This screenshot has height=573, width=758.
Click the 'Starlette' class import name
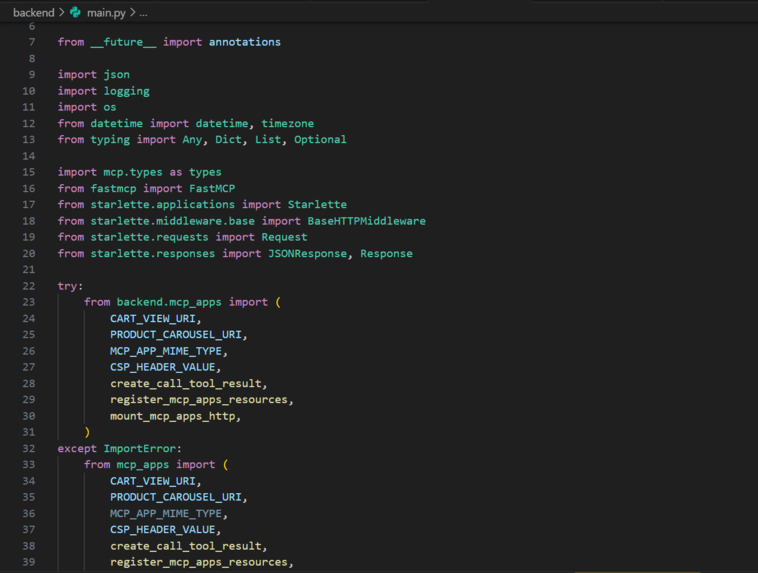(317, 205)
